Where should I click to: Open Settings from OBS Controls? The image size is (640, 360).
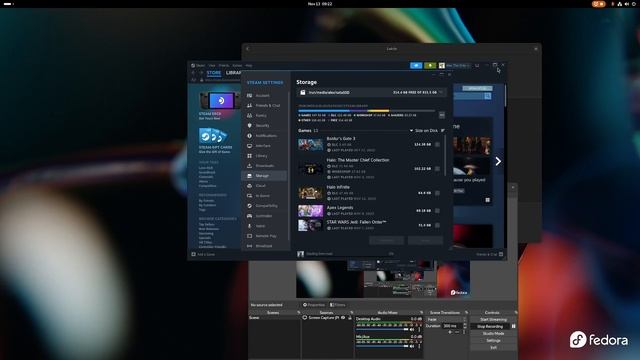point(493,340)
